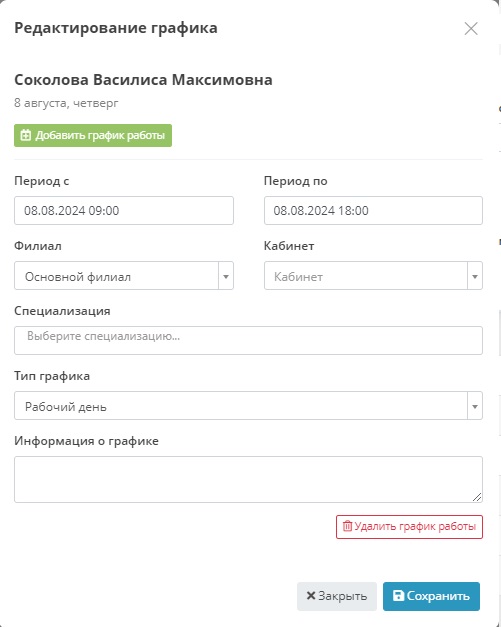Viewport: 501px width, 627px height.
Task: Click the Сохранить button label
Action: [x=438, y=596]
